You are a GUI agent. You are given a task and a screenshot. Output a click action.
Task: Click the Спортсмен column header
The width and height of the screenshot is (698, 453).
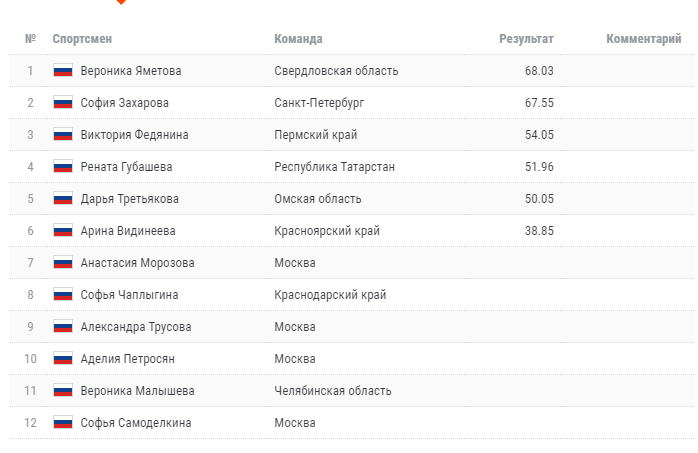(82, 39)
